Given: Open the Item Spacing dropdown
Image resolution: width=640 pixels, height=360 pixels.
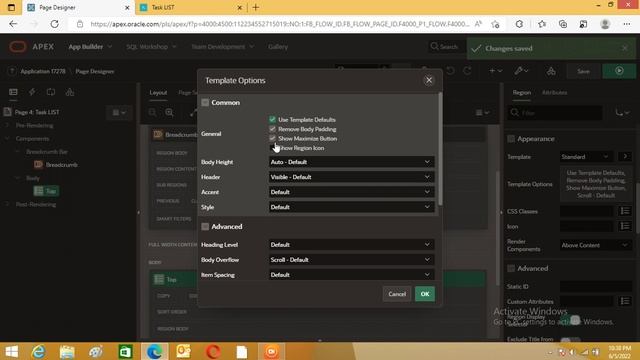Looking at the screenshot, I should pyautogui.click(x=351, y=275).
